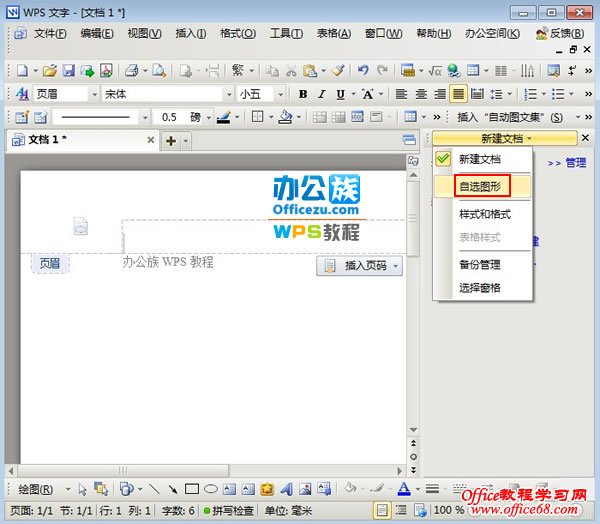The width and height of the screenshot is (600, 524).
Task: Click the Format Painter brush icon
Action: (x=339, y=71)
